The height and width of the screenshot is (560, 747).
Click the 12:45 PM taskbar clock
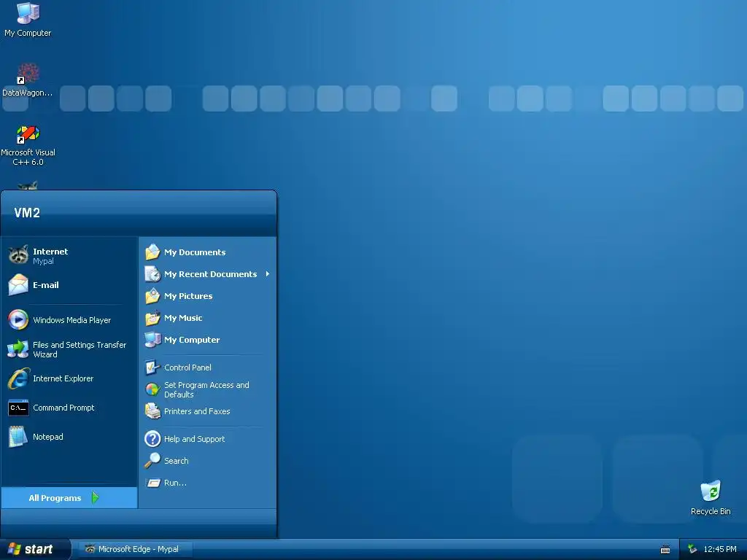[x=720, y=549]
